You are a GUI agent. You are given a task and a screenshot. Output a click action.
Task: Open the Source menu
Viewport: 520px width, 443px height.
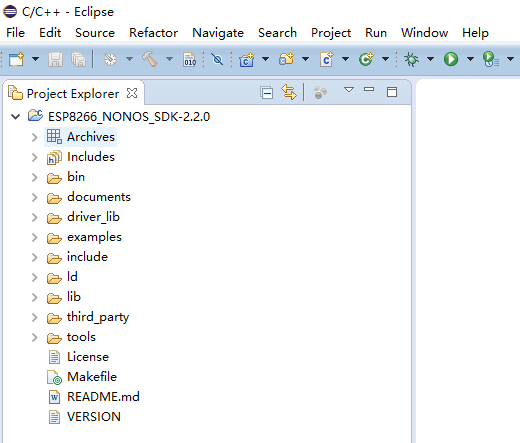[95, 33]
